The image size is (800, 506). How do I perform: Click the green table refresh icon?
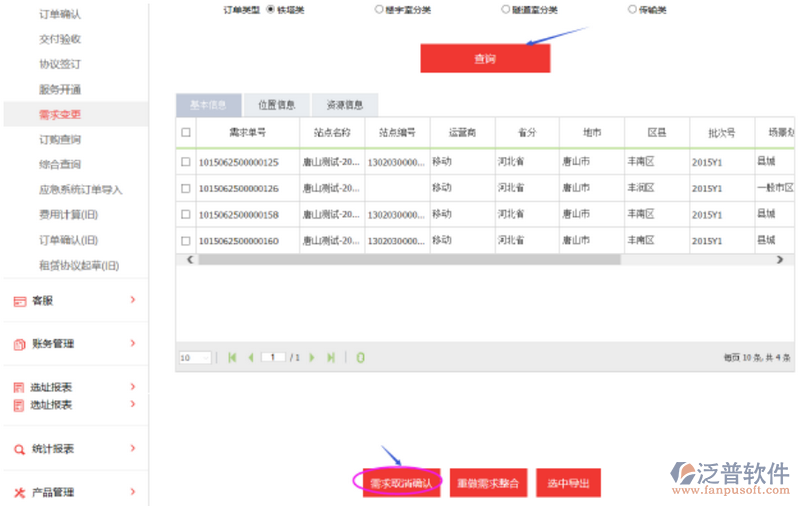pyautogui.click(x=360, y=357)
